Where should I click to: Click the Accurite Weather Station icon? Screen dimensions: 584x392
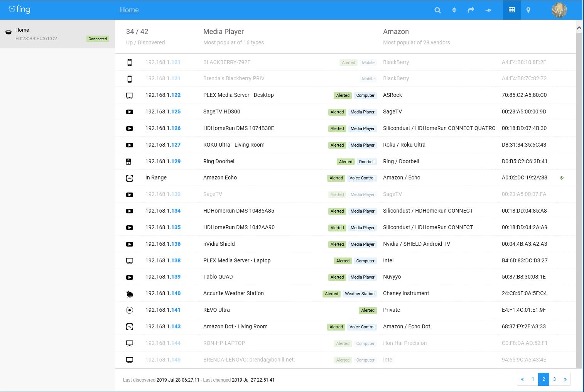(x=130, y=294)
